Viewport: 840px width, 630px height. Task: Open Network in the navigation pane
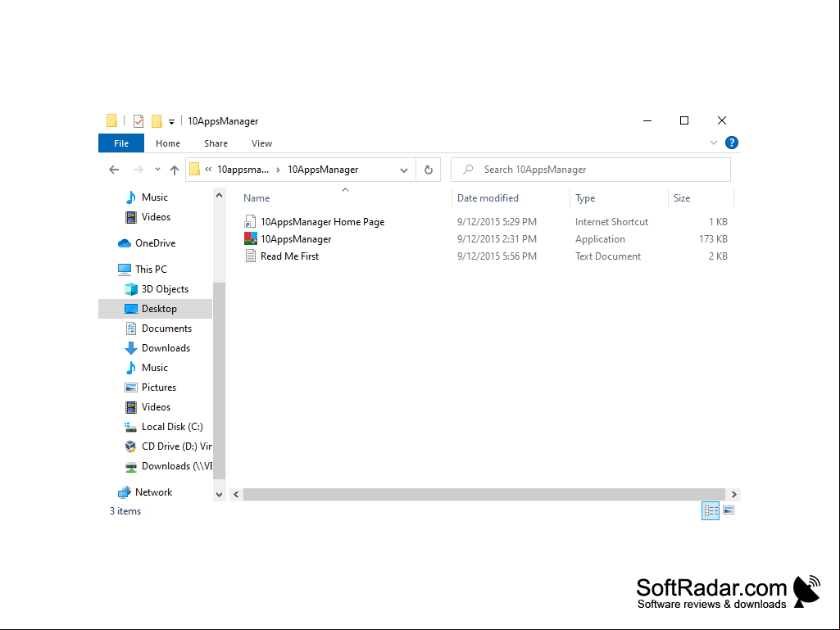(x=154, y=492)
